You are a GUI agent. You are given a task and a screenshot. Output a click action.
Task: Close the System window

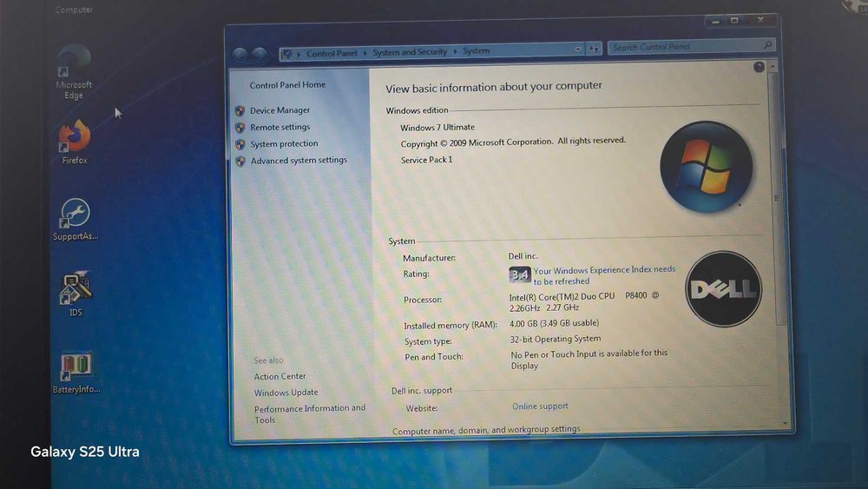point(761,19)
